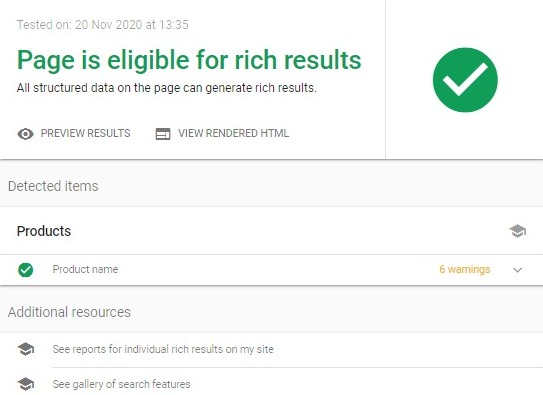The width and height of the screenshot is (543, 395).
Task: Open the 6 warnings details
Action: pyautogui.click(x=465, y=269)
